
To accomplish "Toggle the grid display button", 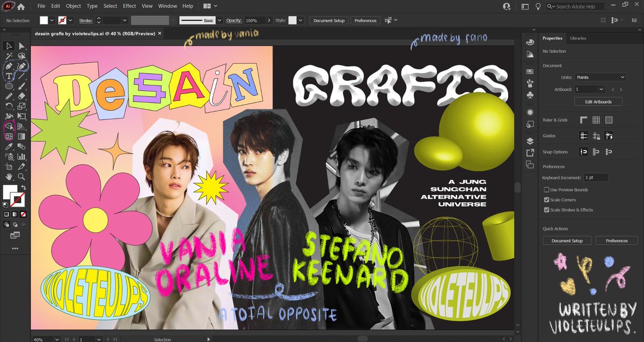I will [596, 120].
